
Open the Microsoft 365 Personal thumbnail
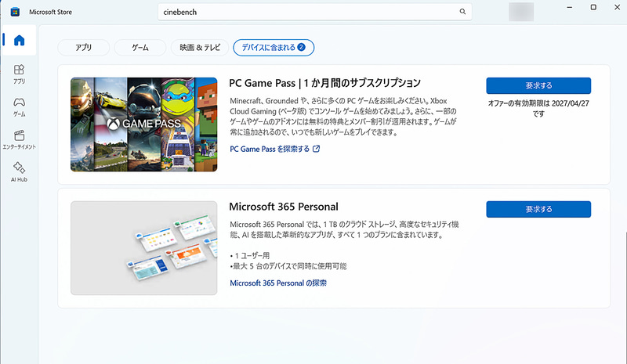[x=144, y=248]
